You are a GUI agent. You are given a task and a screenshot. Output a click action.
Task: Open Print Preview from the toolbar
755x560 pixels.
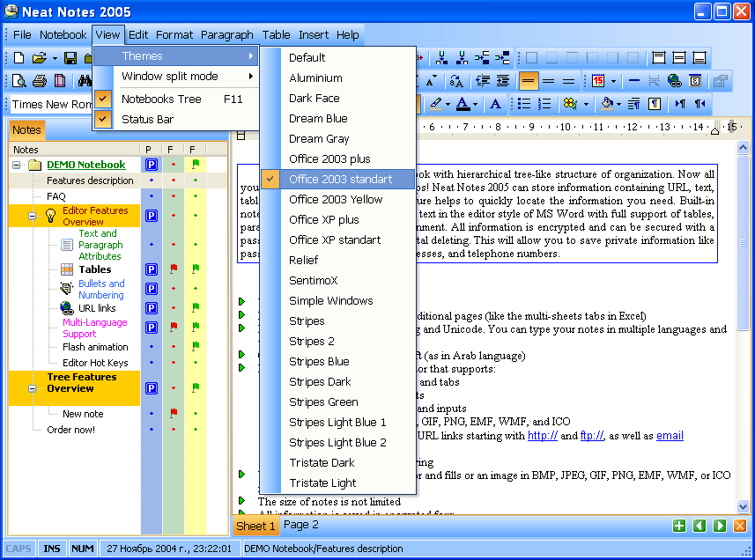click(19, 81)
